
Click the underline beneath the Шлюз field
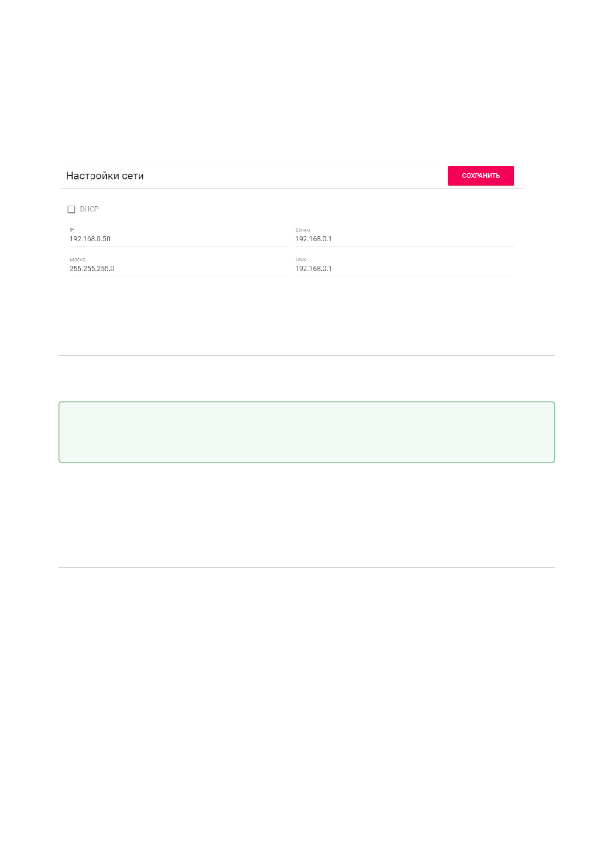pyautogui.click(x=404, y=246)
